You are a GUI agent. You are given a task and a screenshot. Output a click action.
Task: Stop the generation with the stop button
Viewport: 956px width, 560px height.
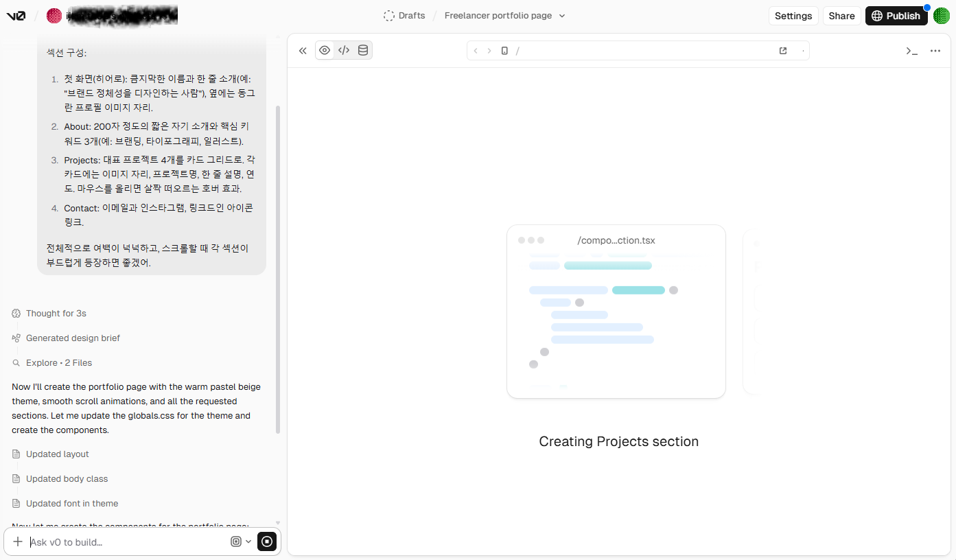(x=267, y=541)
